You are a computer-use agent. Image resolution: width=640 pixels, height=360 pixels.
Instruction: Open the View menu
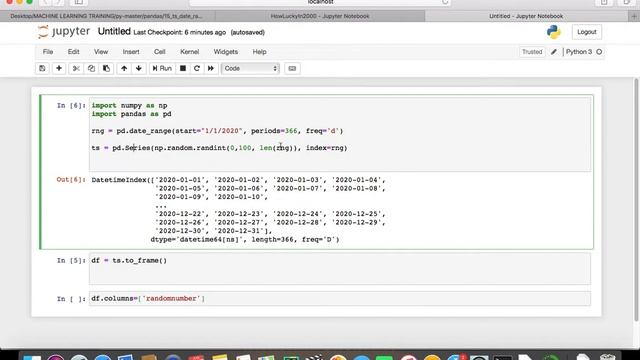point(101,52)
